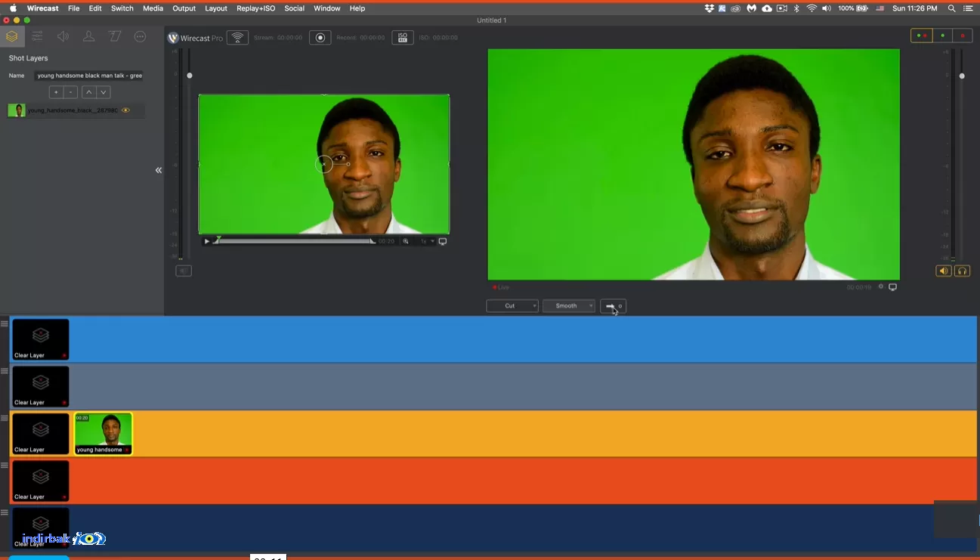Open the Apple menu
This screenshot has height=560, width=980.
coord(13,8)
